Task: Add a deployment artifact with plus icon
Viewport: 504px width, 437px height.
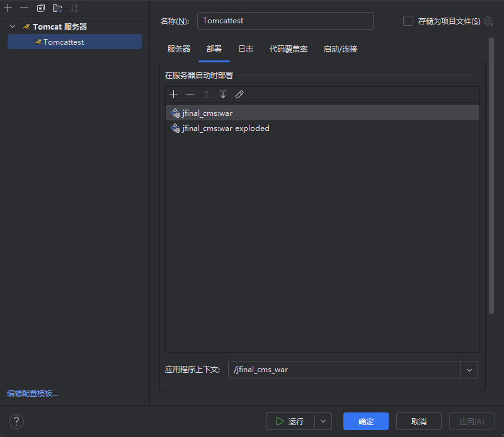Action: (174, 94)
